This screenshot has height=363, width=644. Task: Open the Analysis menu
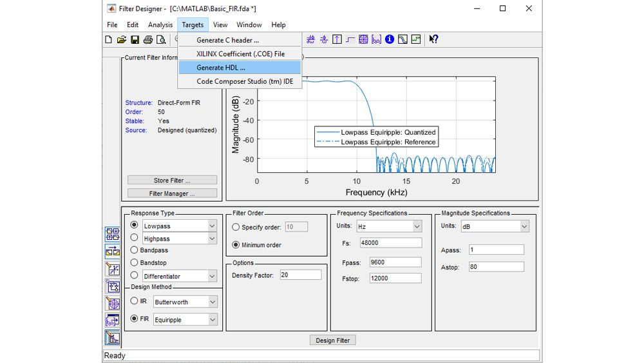(160, 25)
